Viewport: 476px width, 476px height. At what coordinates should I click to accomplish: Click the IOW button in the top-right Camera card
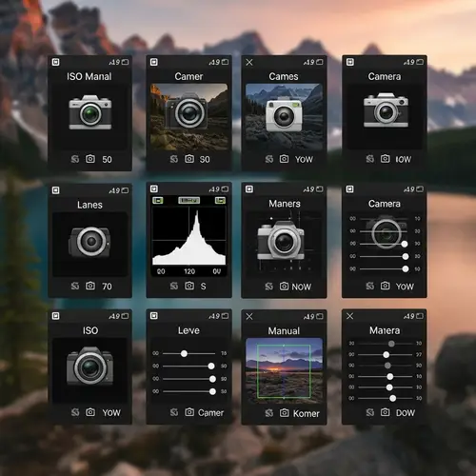pos(403,159)
